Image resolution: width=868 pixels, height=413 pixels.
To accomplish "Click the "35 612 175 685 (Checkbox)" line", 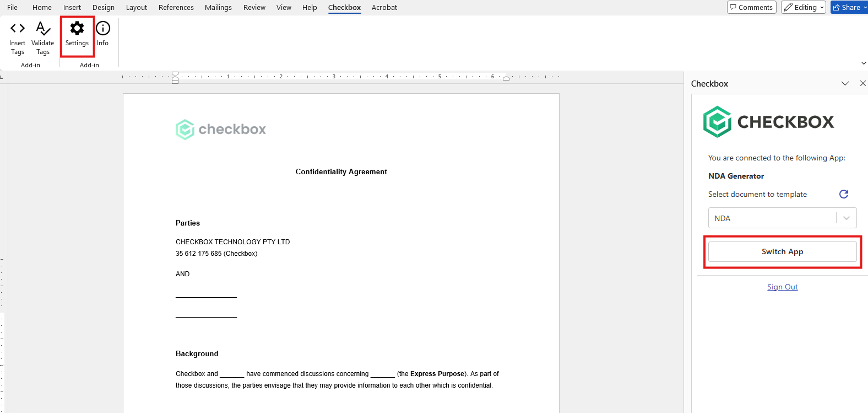I will 216,254.
